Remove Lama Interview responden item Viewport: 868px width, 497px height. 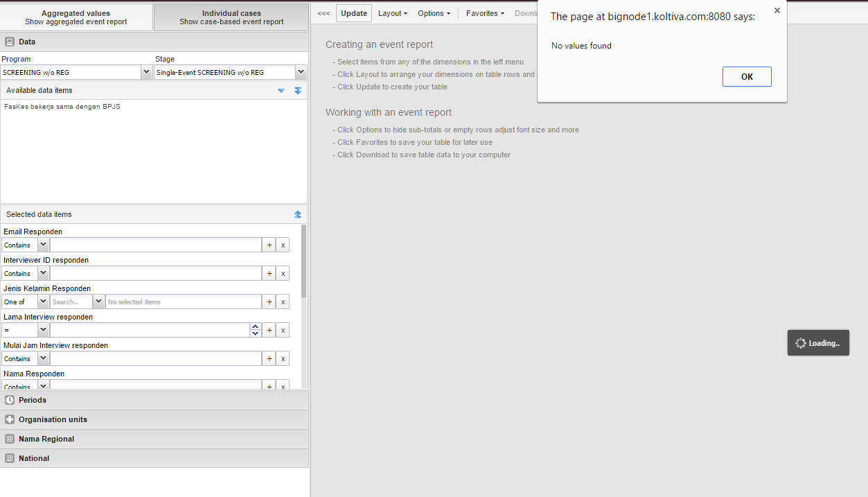[x=283, y=330]
